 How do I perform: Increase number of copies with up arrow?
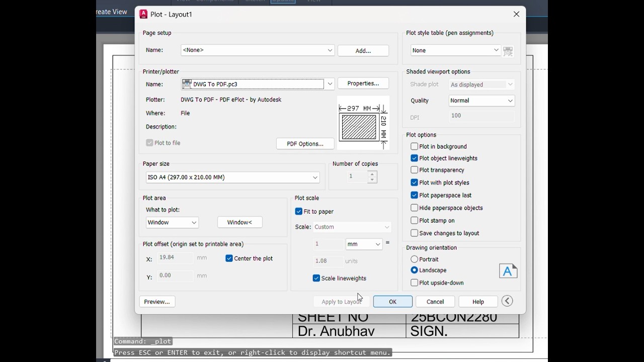[372, 174]
